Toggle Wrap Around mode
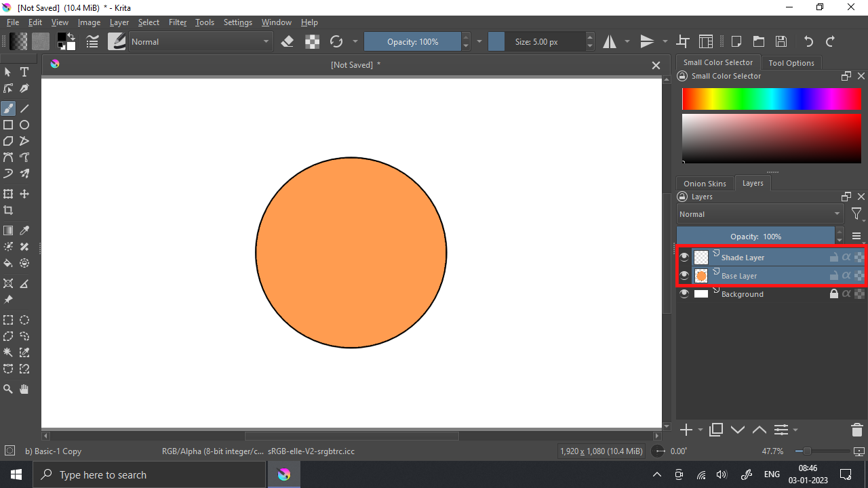 point(683,41)
